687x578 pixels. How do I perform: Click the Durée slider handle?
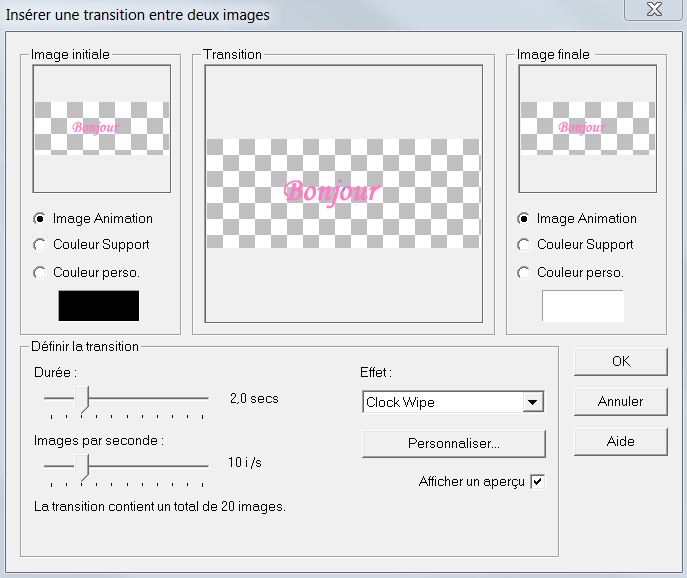pyautogui.click(x=81, y=400)
